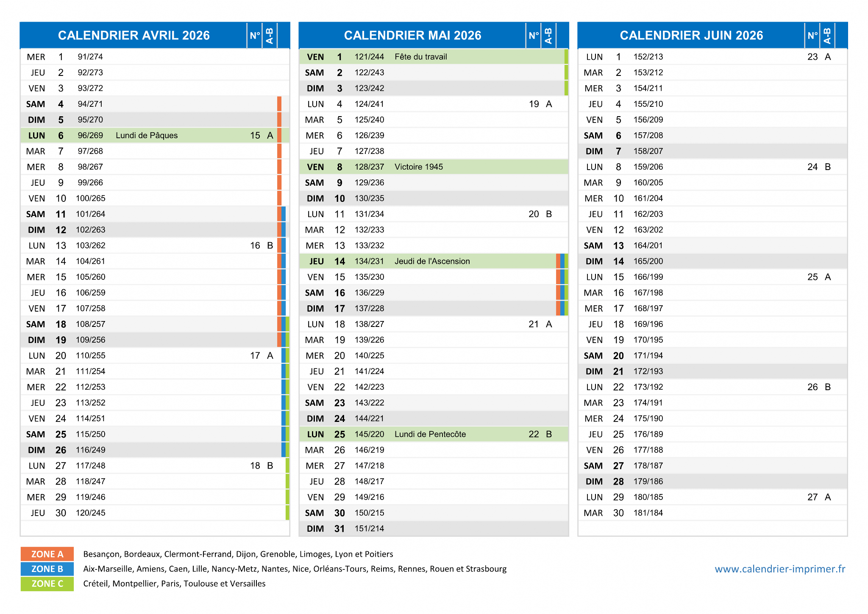This screenshot has height=614, width=868.
Task: Select the 'Victoire 1945' holiday label
Action: tap(419, 167)
